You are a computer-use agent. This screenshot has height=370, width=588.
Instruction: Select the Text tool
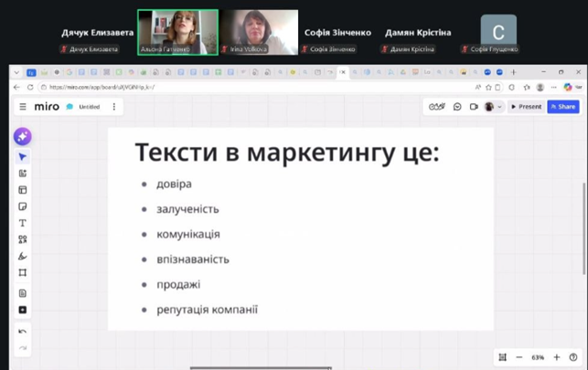tap(23, 223)
